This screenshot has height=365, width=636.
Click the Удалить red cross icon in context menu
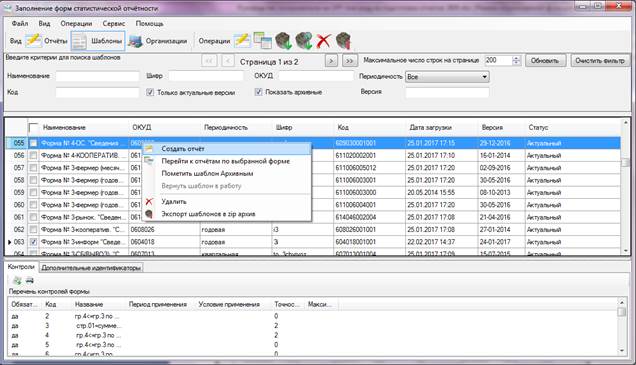click(149, 202)
